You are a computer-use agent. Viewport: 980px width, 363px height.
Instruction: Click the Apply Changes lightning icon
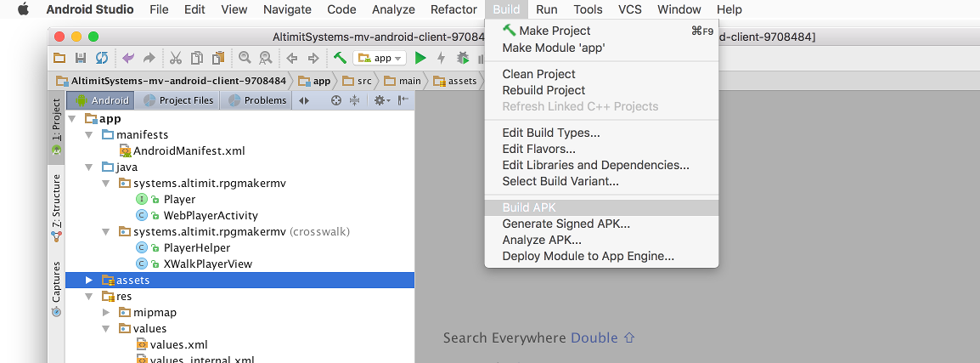coord(442,58)
